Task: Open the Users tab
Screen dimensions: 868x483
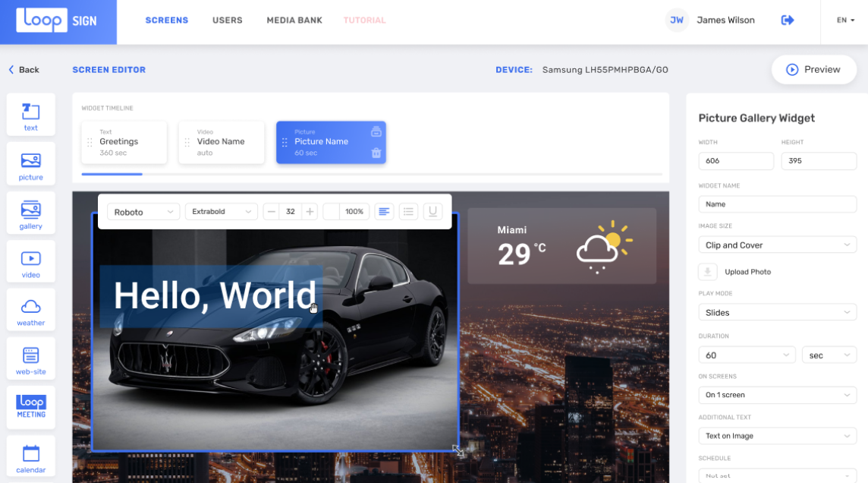Action: 228,21
